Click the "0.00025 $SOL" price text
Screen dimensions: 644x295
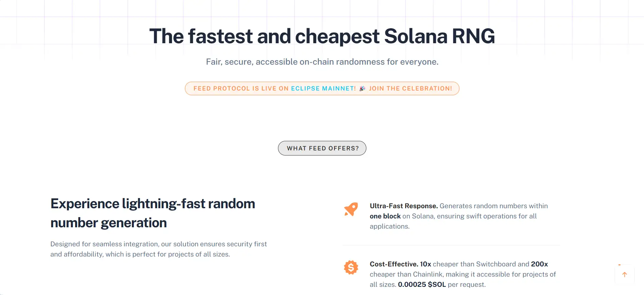pyautogui.click(x=422, y=284)
